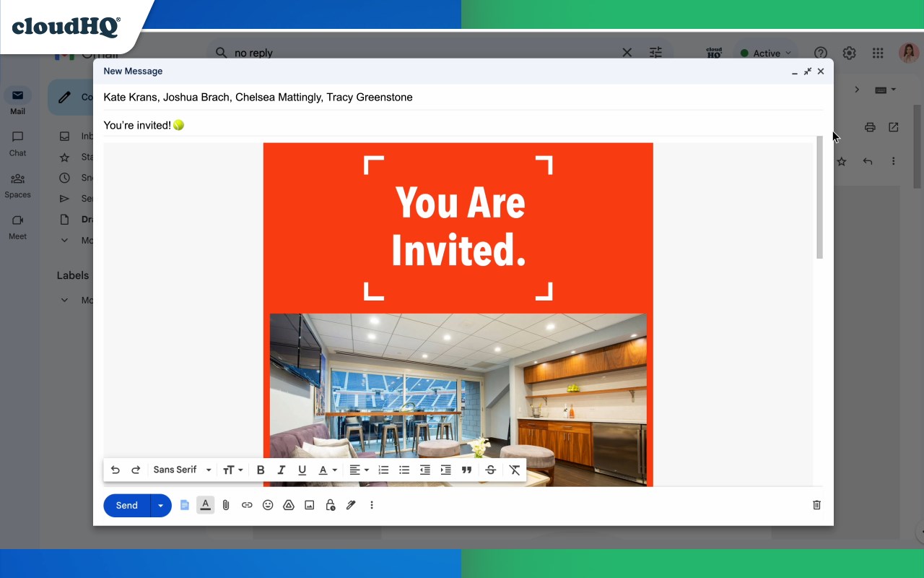
Task: Click the subject field 'You're invited!'
Action: pos(463,125)
